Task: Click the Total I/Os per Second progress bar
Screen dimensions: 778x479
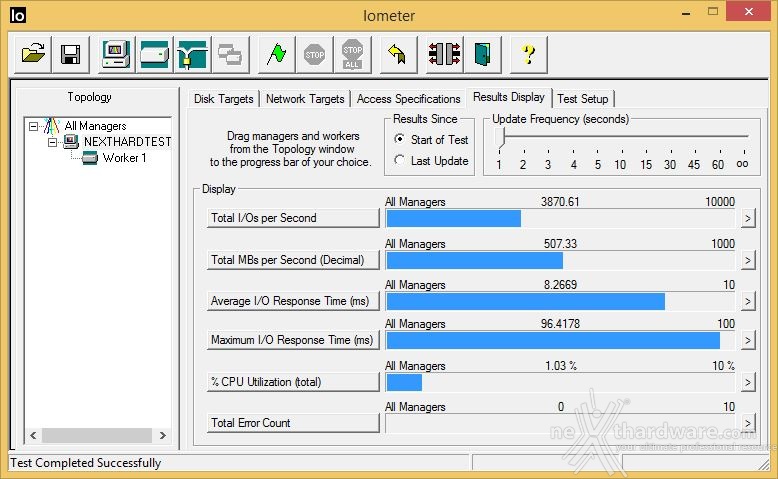Action: point(560,218)
